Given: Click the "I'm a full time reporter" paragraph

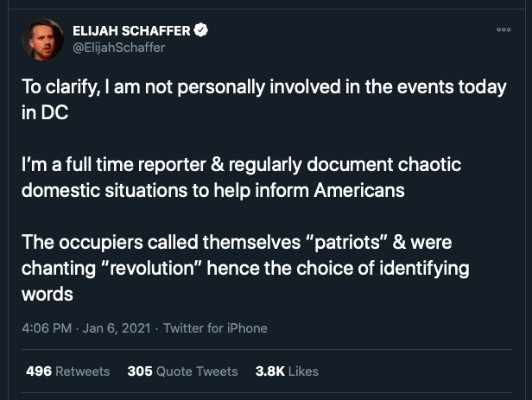Looking at the screenshot, I should pos(241,177).
